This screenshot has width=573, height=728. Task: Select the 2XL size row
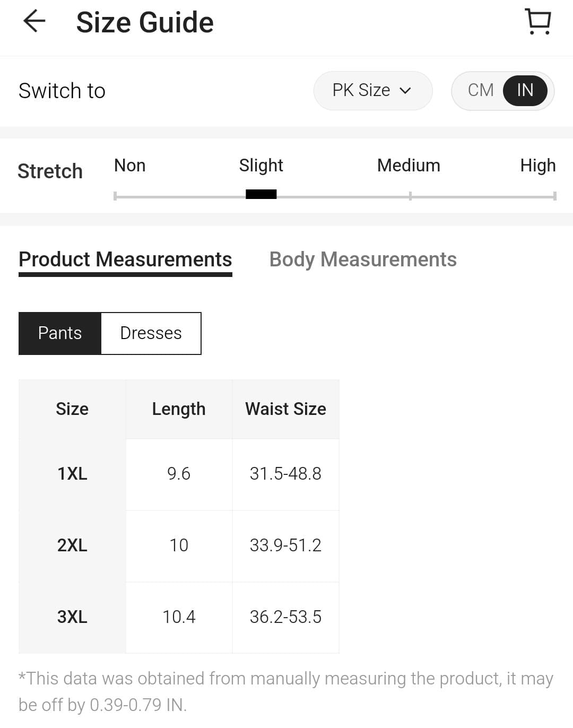pyautogui.click(x=72, y=545)
